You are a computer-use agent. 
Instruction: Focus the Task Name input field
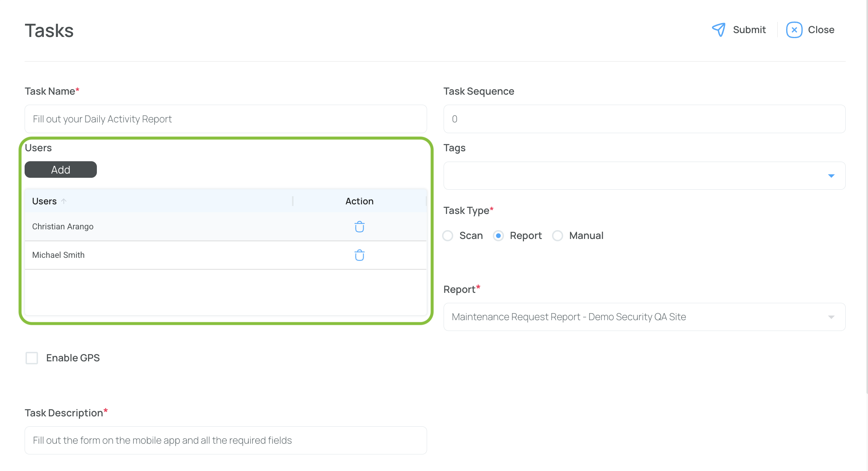click(x=226, y=119)
